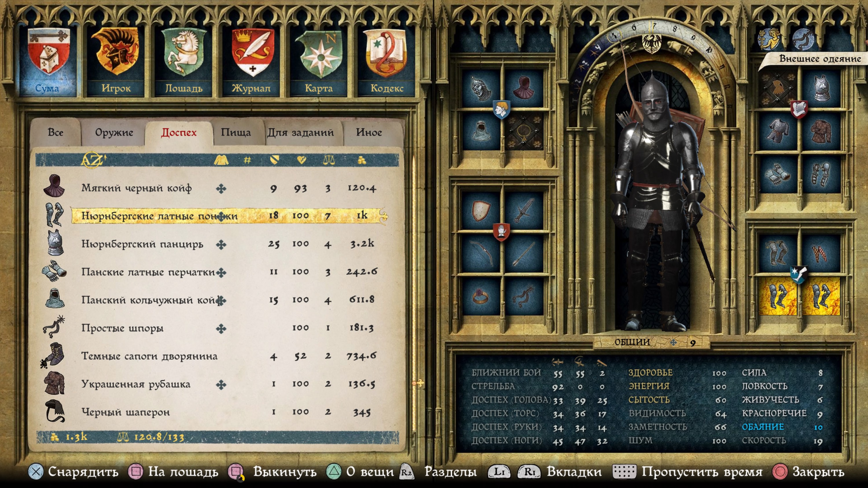
Task: Click the Пропустить время button
Action: 687,472
